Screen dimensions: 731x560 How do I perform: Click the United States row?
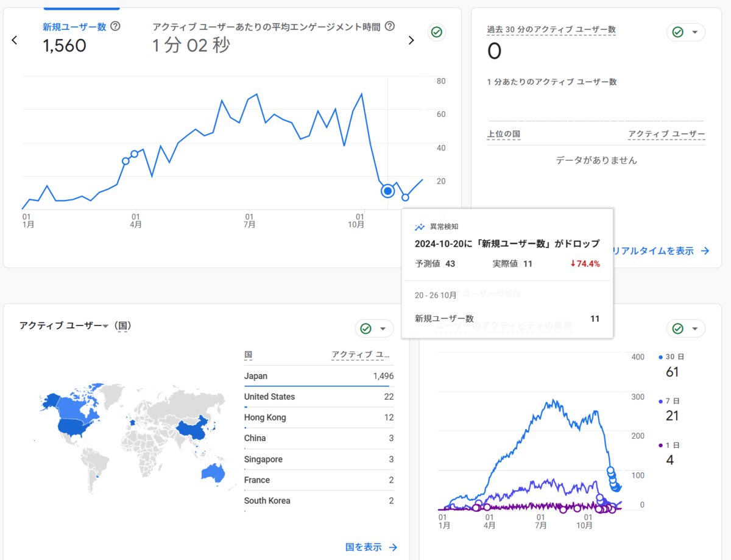tap(319, 397)
